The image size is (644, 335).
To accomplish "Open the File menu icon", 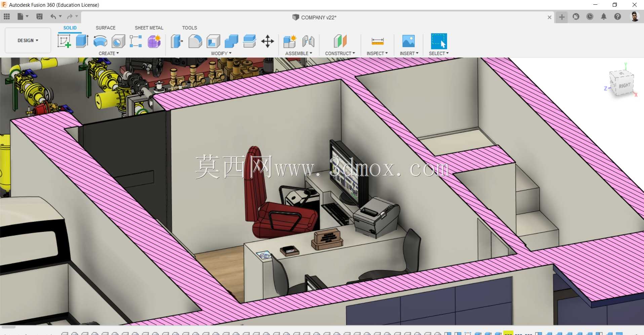I will [20, 16].
